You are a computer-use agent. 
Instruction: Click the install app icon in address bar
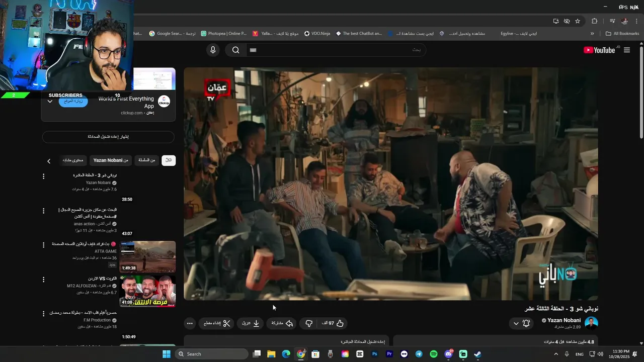click(556, 21)
